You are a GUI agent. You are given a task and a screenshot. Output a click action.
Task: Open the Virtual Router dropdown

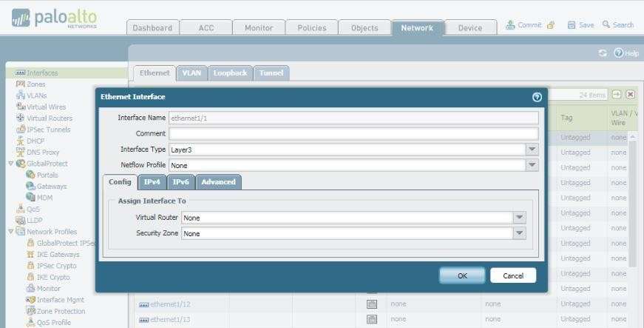tap(520, 218)
